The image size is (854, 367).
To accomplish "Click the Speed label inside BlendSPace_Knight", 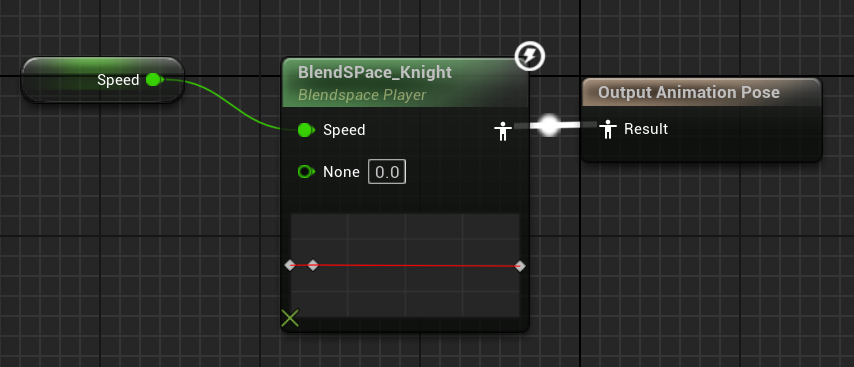I will pyautogui.click(x=344, y=130).
